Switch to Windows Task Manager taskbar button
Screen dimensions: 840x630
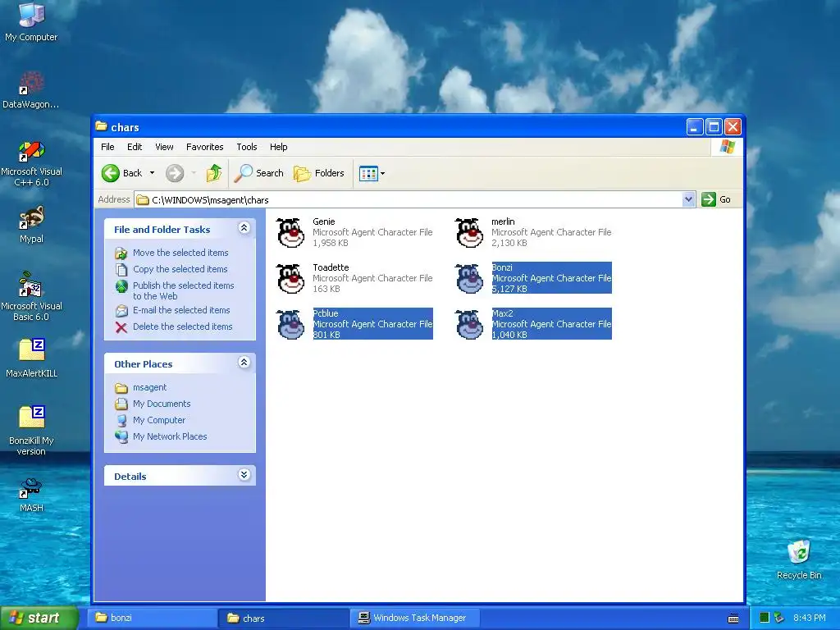[x=415, y=618]
